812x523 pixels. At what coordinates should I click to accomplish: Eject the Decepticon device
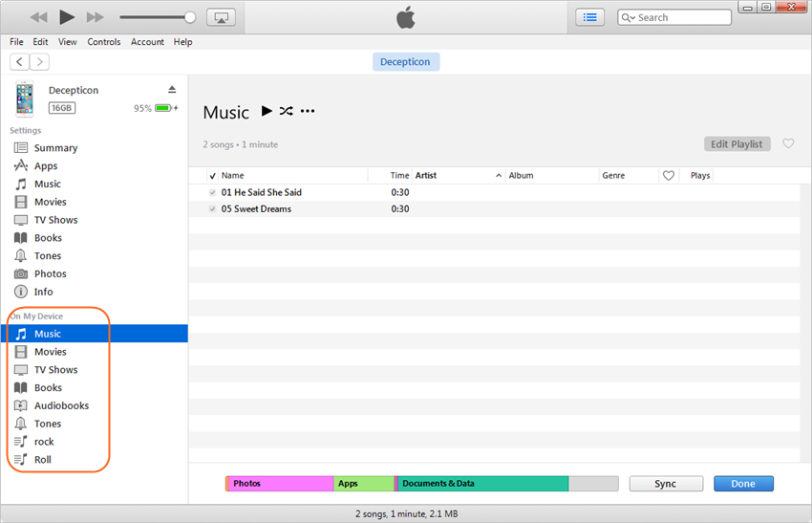coord(172,90)
